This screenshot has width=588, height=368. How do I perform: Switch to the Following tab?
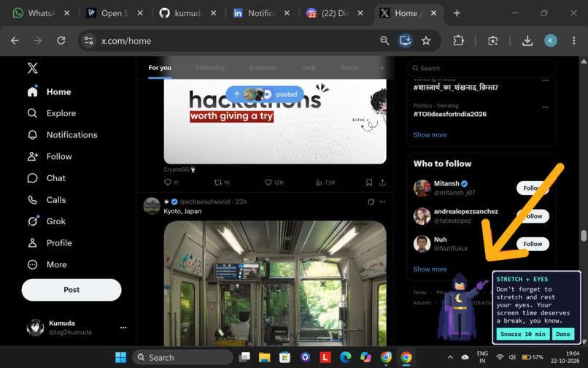(x=210, y=68)
